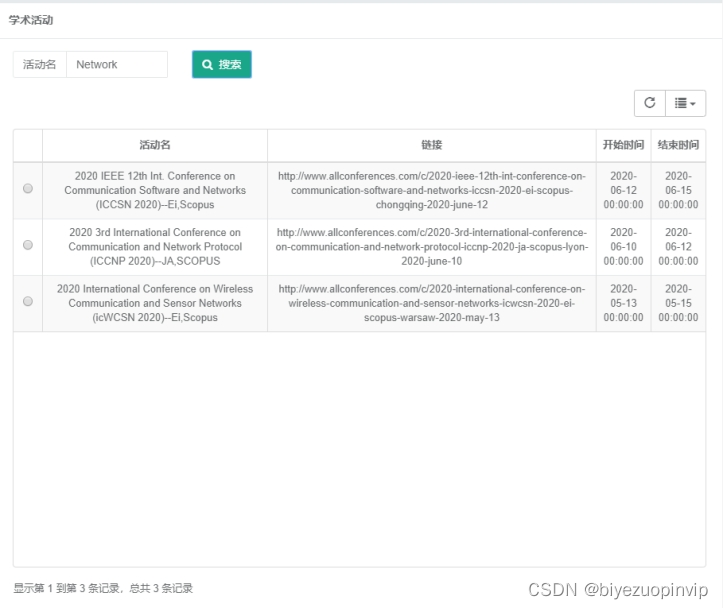Image resolution: width=723 pixels, height=609 pixels.
Task: Click the 开始时间 column header
Action: (x=623, y=145)
